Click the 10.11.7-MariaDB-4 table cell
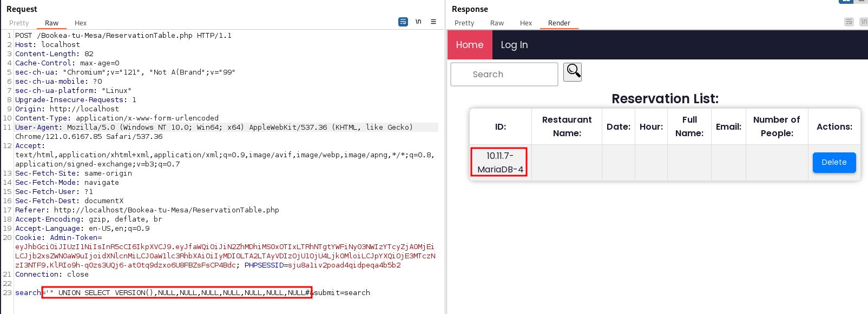The width and height of the screenshot is (868, 314). [x=500, y=162]
